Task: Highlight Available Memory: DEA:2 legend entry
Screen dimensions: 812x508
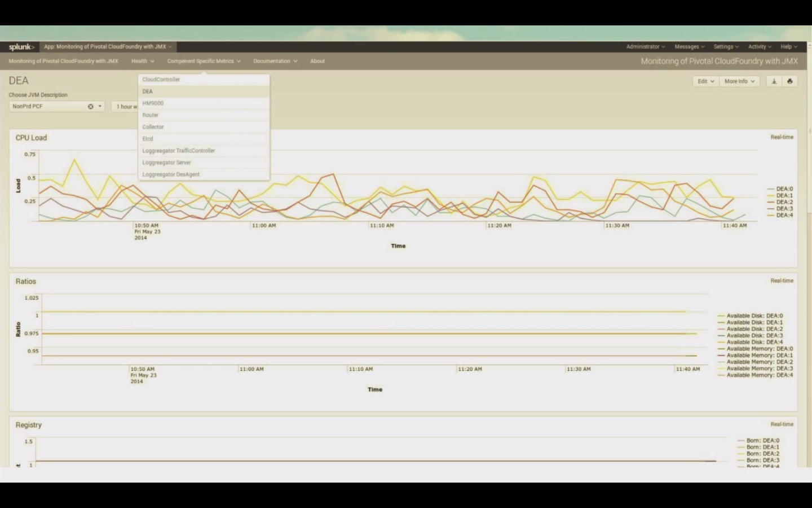Action: coord(756,362)
